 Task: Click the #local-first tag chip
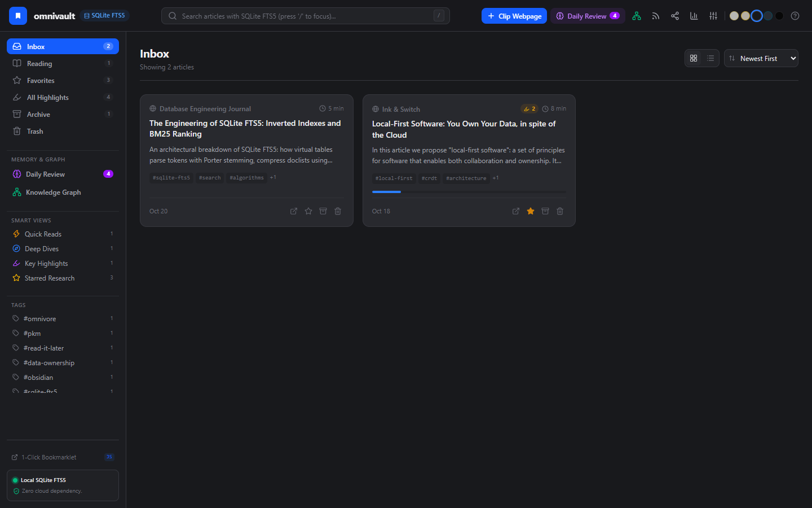pos(394,178)
